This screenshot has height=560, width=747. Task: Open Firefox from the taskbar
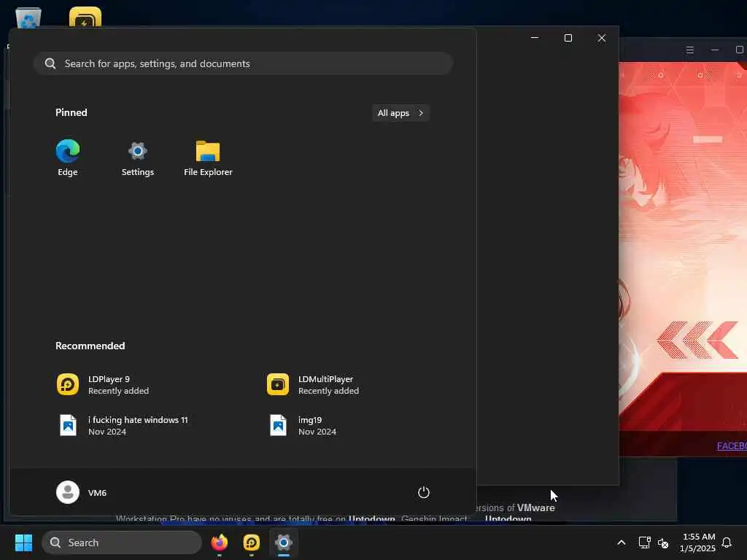click(219, 542)
